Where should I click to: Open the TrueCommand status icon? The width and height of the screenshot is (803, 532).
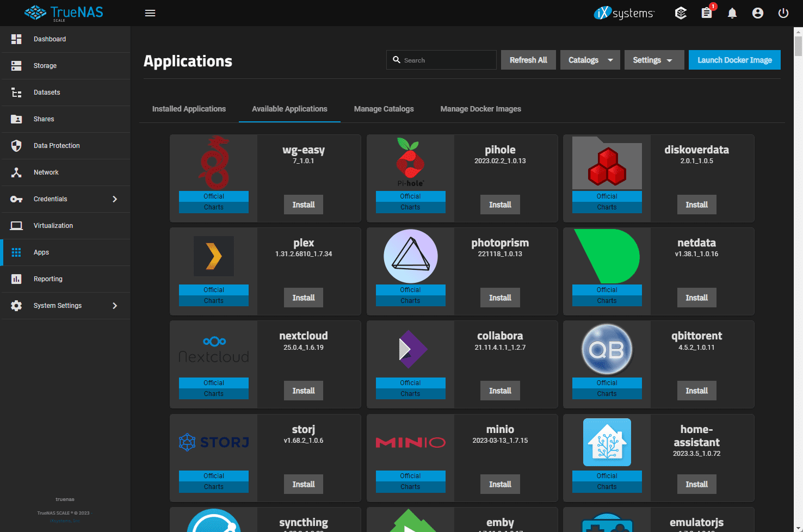681,13
